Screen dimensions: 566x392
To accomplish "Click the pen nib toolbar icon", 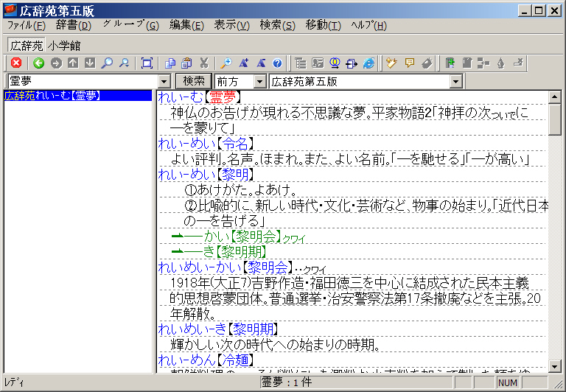I will tap(500, 63).
